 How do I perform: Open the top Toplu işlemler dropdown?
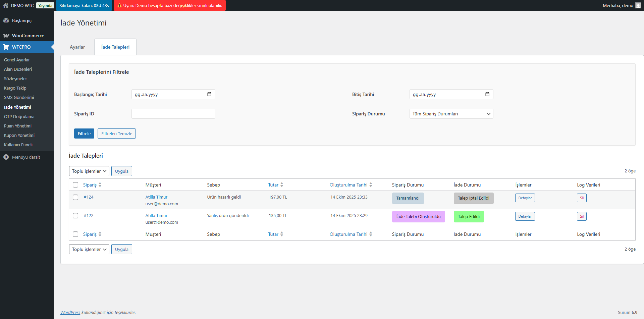(89, 171)
